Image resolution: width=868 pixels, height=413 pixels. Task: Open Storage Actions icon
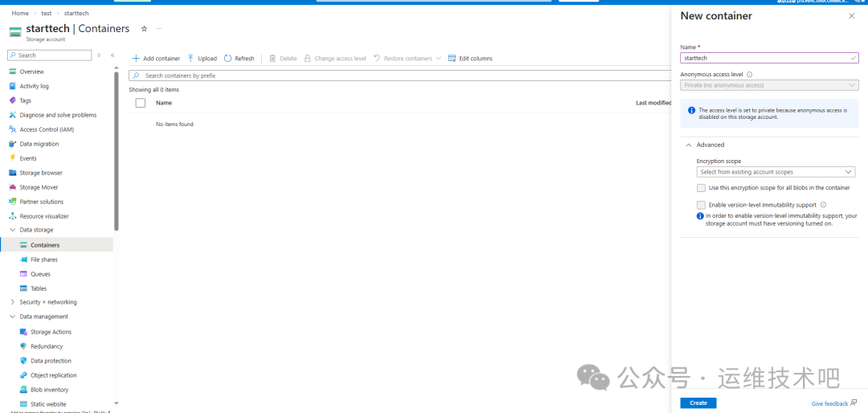point(24,332)
